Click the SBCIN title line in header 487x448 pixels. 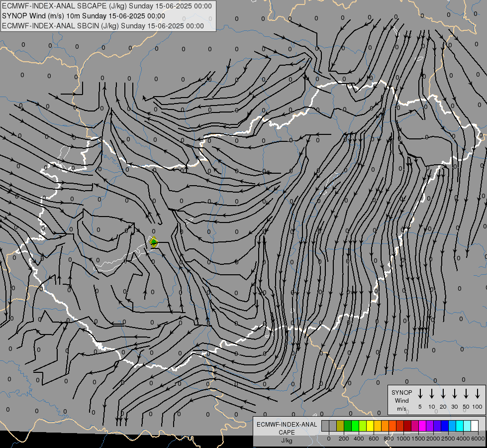(x=103, y=26)
